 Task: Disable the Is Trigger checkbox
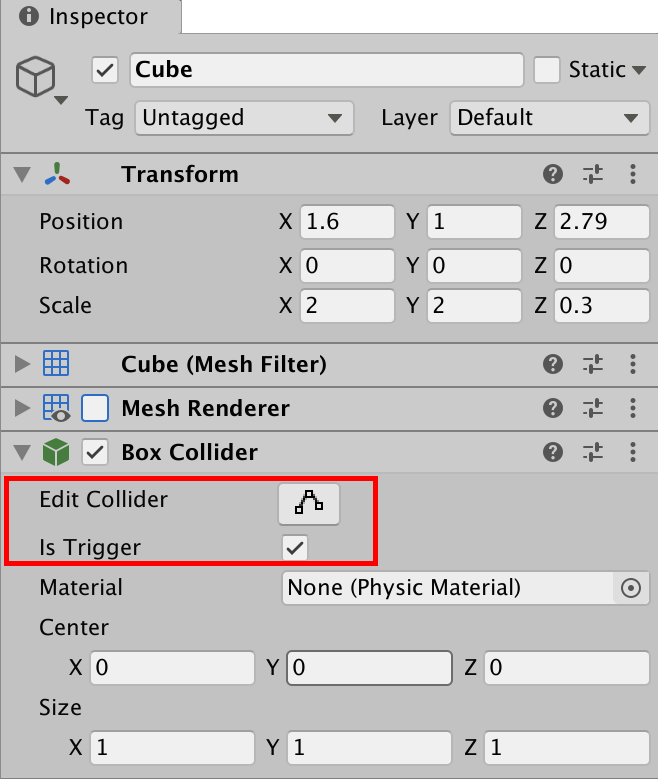[295, 547]
